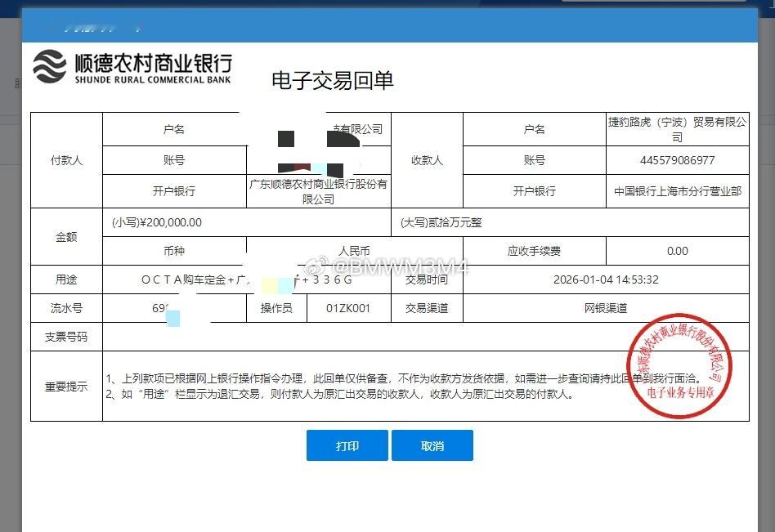Click the amount (小写)¥200,000.00

[x=157, y=222]
